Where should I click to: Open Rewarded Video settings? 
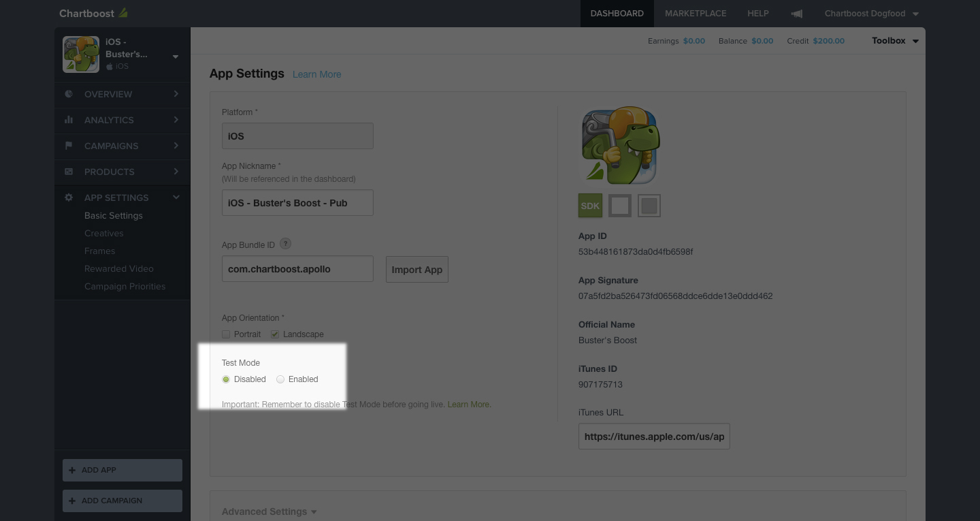click(x=119, y=268)
